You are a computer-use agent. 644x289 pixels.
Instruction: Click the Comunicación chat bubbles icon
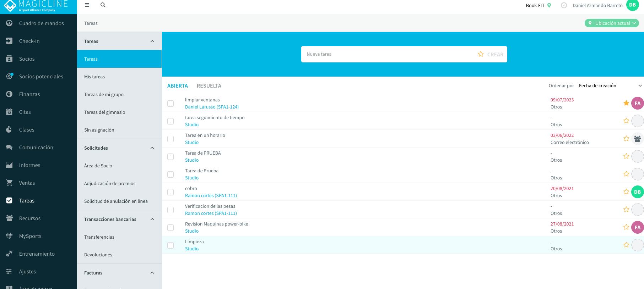click(x=9, y=147)
